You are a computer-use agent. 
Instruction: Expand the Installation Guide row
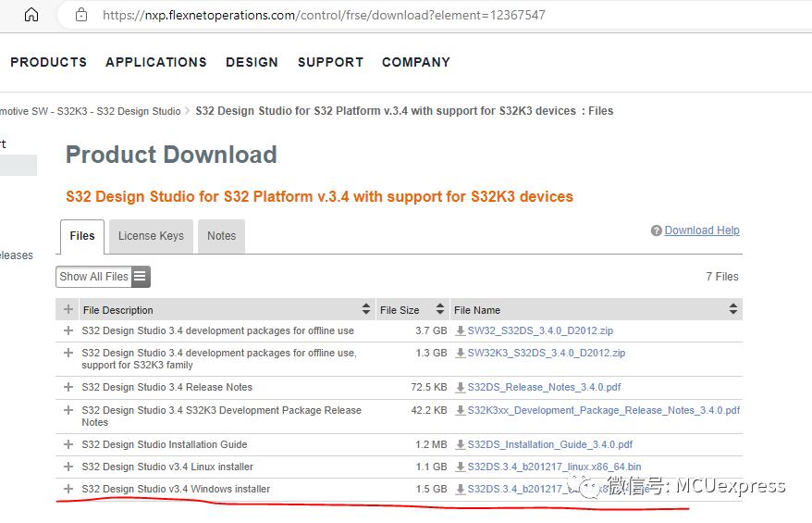[x=68, y=444]
